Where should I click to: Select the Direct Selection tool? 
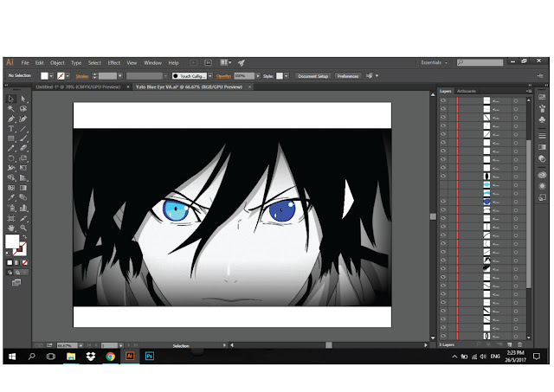23,99
